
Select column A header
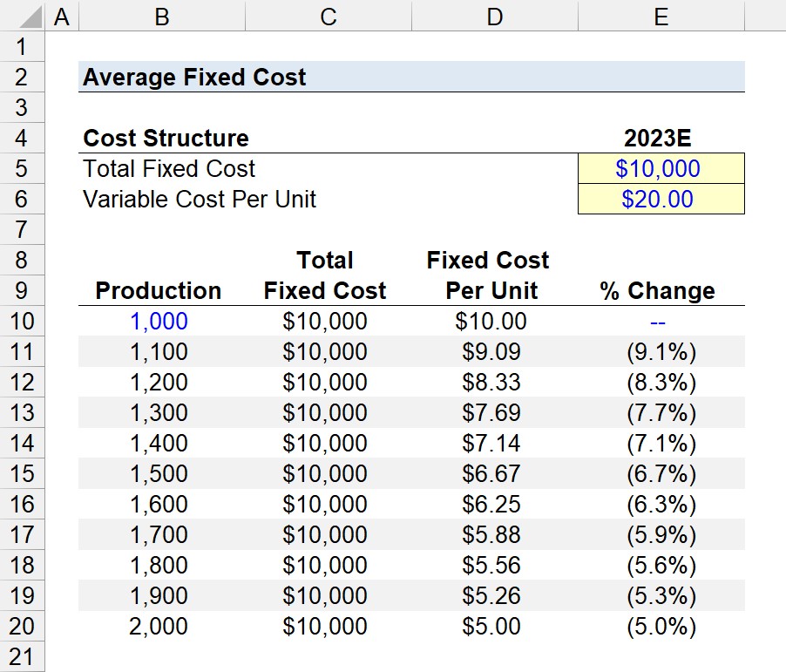(x=62, y=16)
